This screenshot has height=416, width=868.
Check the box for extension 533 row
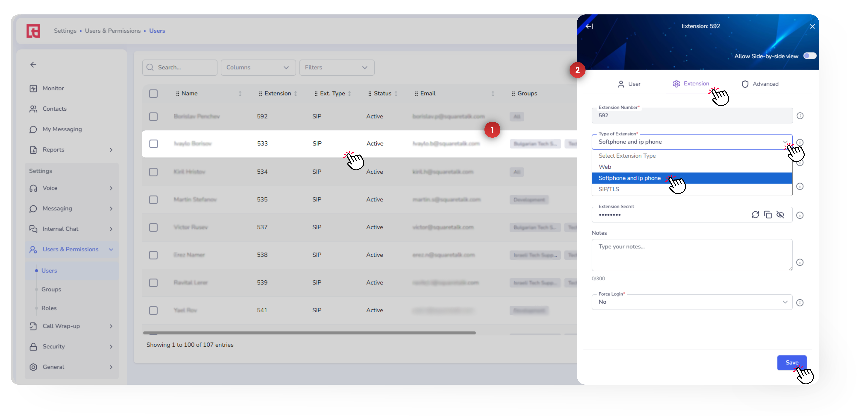[154, 144]
